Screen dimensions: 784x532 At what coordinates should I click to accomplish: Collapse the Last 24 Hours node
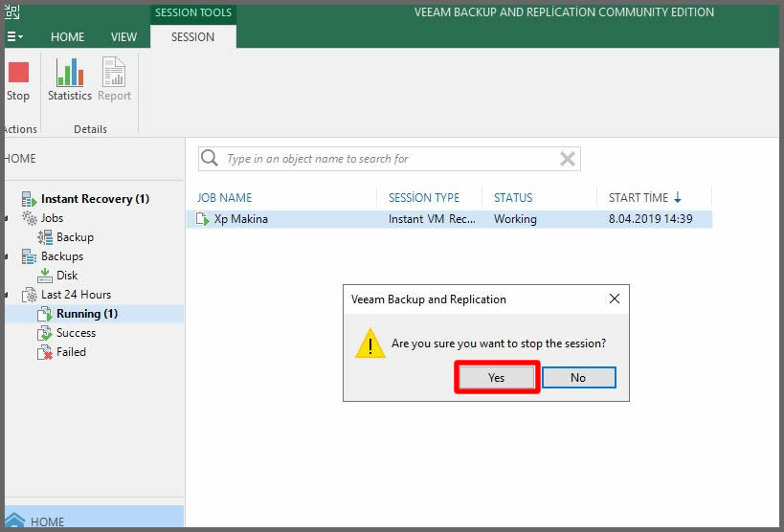click(x=6, y=295)
